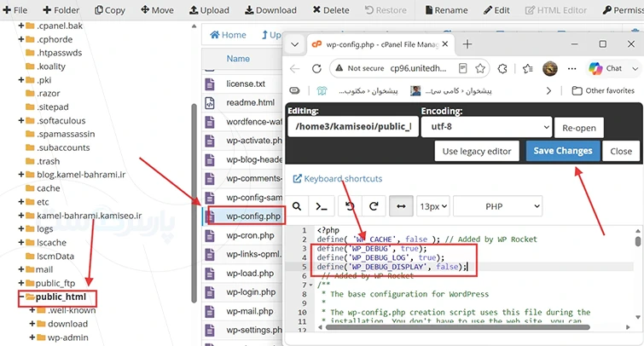Open the tab actions dropdown chevron

294,44
